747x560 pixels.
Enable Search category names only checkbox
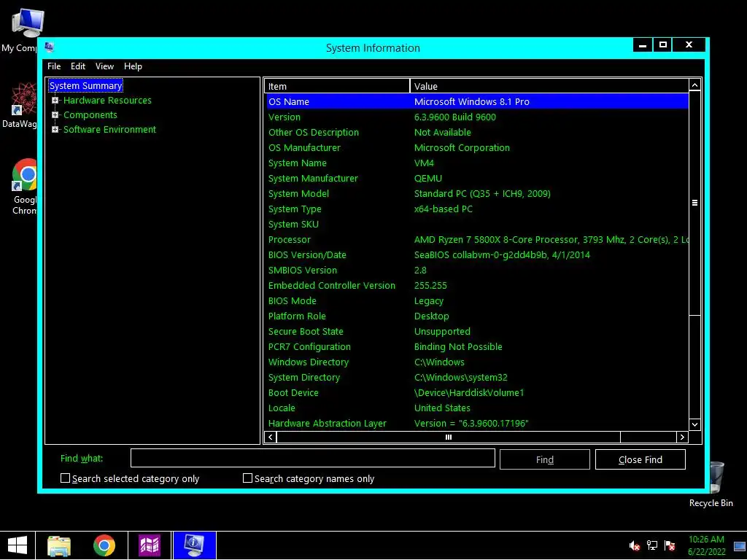[x=247, y=478]
